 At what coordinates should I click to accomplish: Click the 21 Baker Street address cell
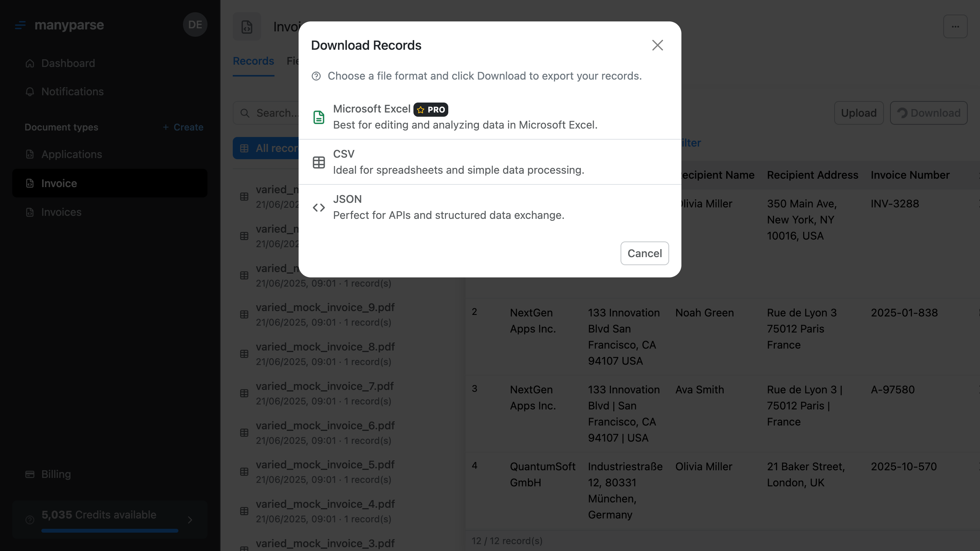coord(806,474)
